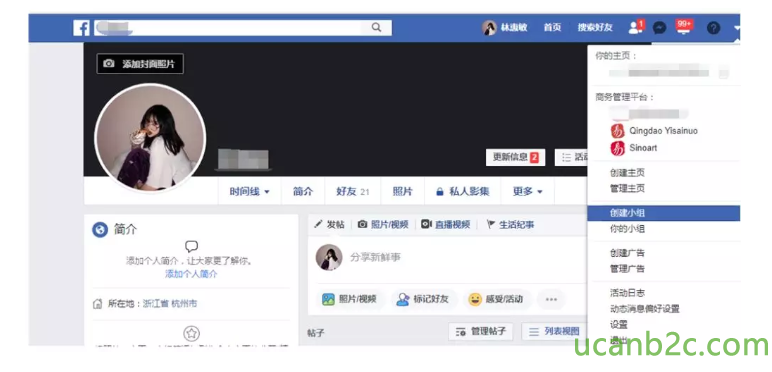Image resolution: width=772 pixels, height=372 pixels.
Task: Select 创建主页 in dropdown menu
Action: [627, 173]
